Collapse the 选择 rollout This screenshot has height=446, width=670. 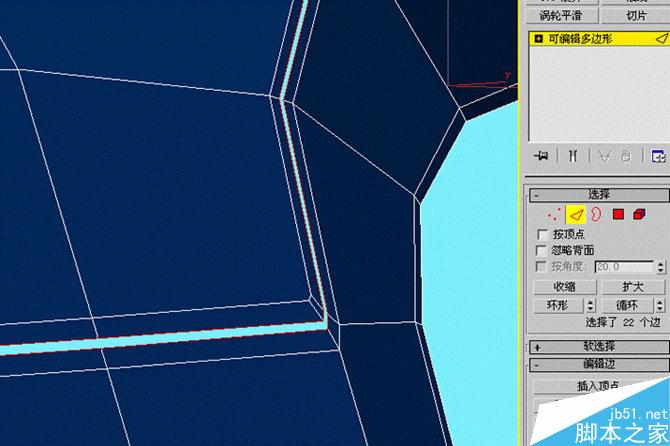[x=599, y=195]
